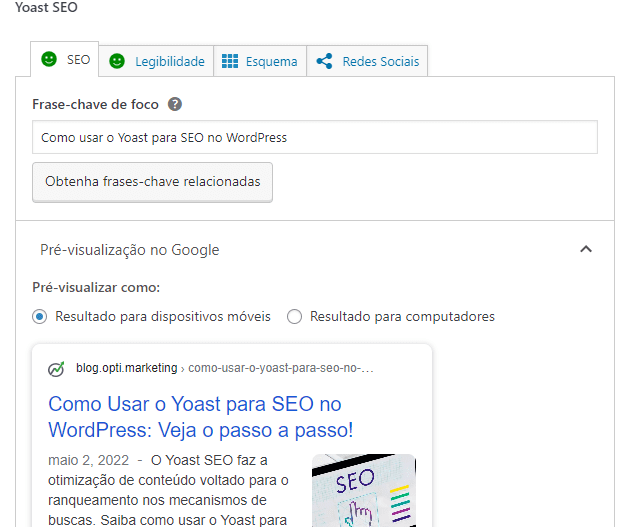Click the Pré-visualização no Google heading
This screenshot has width=635, height=527.
click(x=130, y=250)
